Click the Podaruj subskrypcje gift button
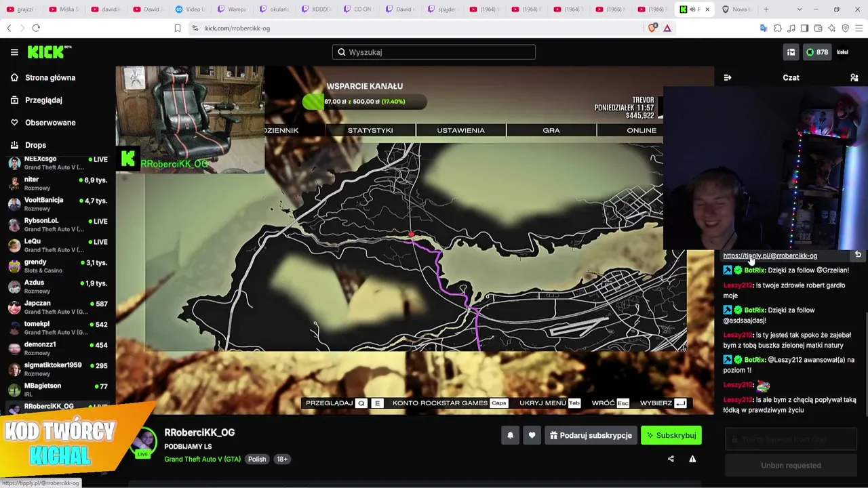The image size is (868, 488). pos(590,435)
